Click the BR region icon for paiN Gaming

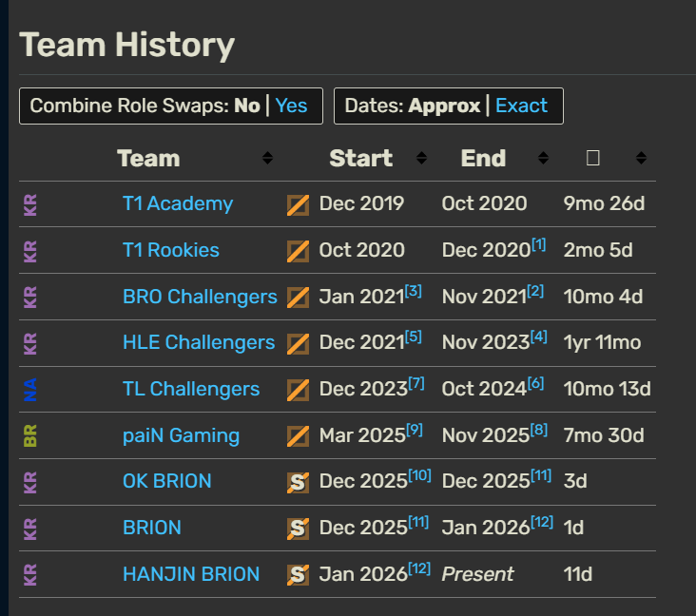[x=30, y=435]
